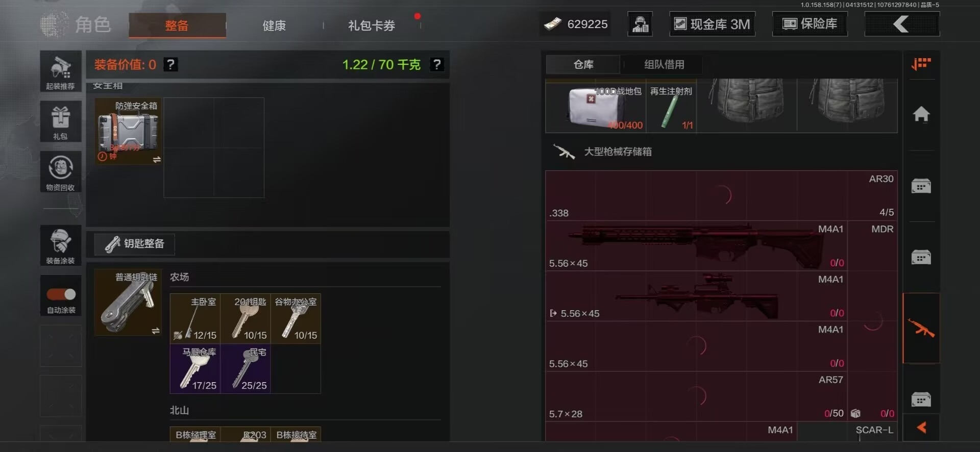Click the 钥匙整备 key preparation button
The image size is (980, 452).
point(135,244)
